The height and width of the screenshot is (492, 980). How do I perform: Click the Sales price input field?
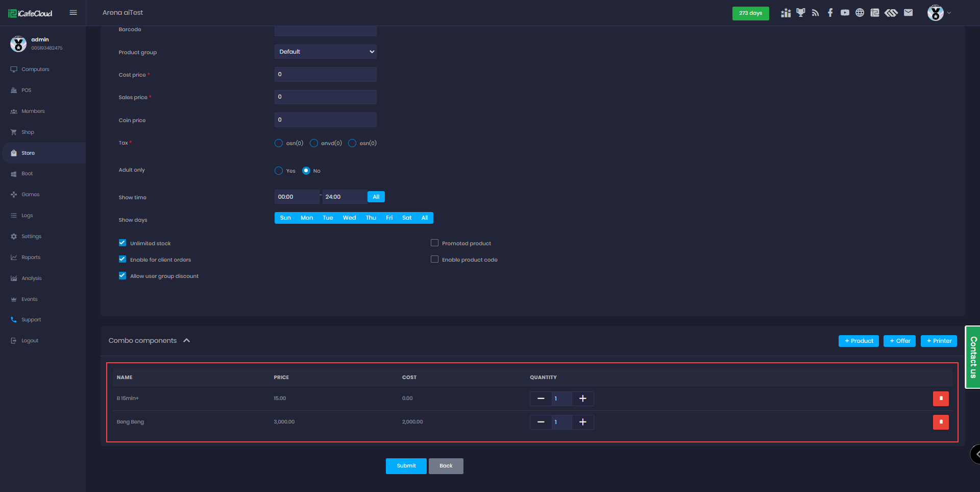click(325, 97)
